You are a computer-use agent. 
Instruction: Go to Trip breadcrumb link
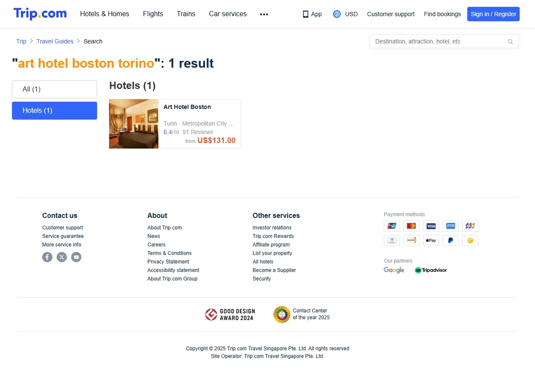coord(21,41)
